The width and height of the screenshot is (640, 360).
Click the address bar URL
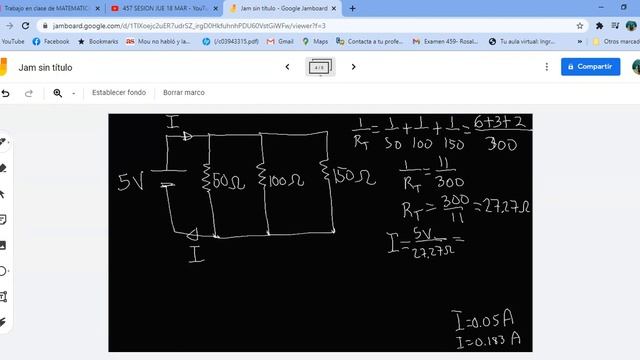[189, 26]
